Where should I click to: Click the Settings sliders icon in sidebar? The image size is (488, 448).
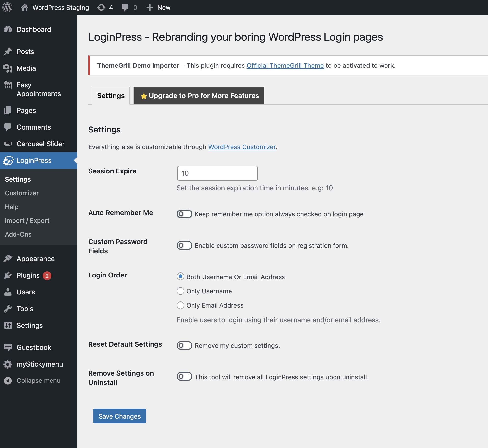point(8,325)
